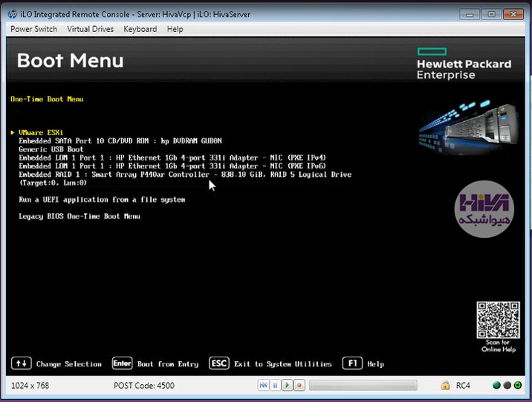Choose Legacy BIOS One-Time Boot Menu

coord(80,216)
